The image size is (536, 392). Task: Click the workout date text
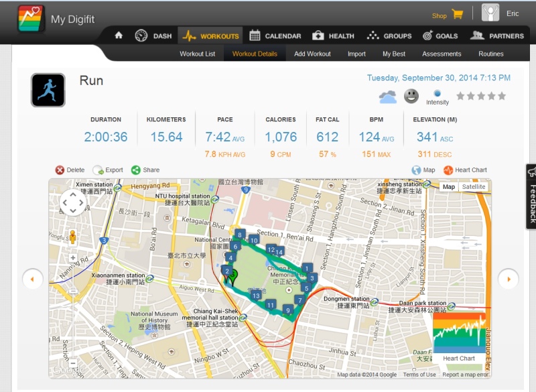coord(439,78)
